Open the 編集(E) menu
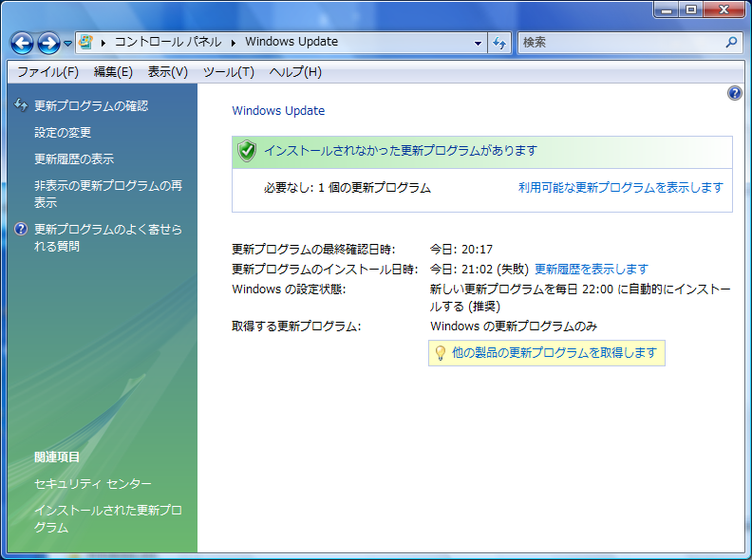The height and width of the screenshot is (560, 752). tap(113, 72)
